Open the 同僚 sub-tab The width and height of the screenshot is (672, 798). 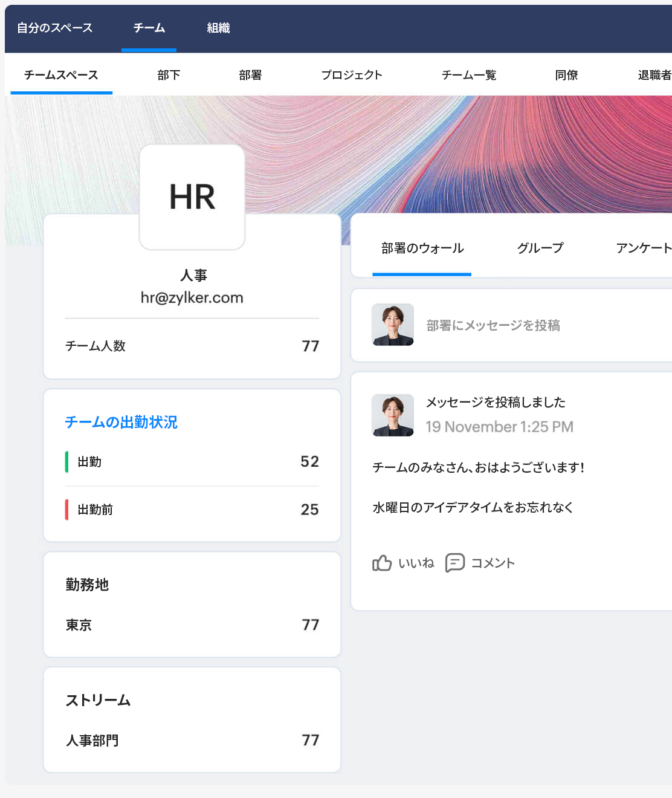pyautogui.click(x=566, y=75)
